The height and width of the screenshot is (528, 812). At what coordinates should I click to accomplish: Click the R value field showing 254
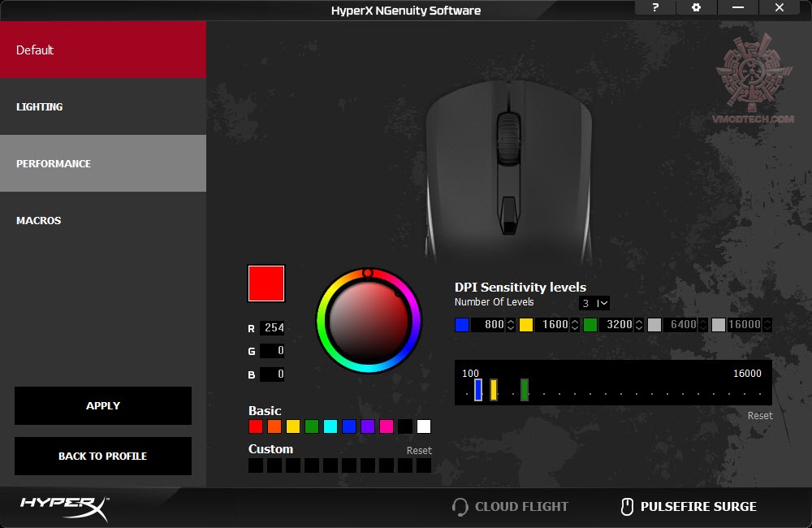272,327
